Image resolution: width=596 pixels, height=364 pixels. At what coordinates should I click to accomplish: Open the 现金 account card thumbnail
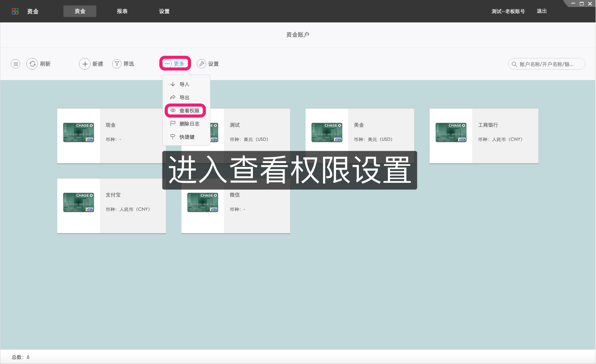click(x=79, y=133)
